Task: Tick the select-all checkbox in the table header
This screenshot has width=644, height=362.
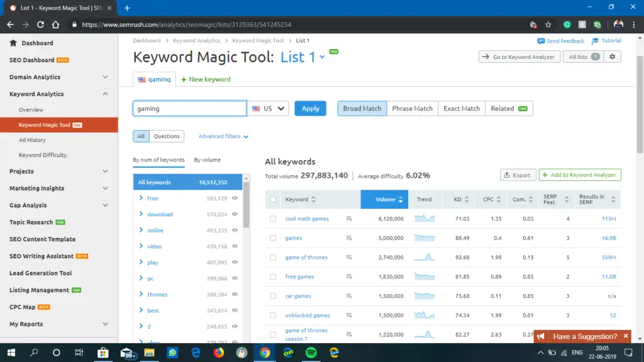Action: click(x=273, y=199)
